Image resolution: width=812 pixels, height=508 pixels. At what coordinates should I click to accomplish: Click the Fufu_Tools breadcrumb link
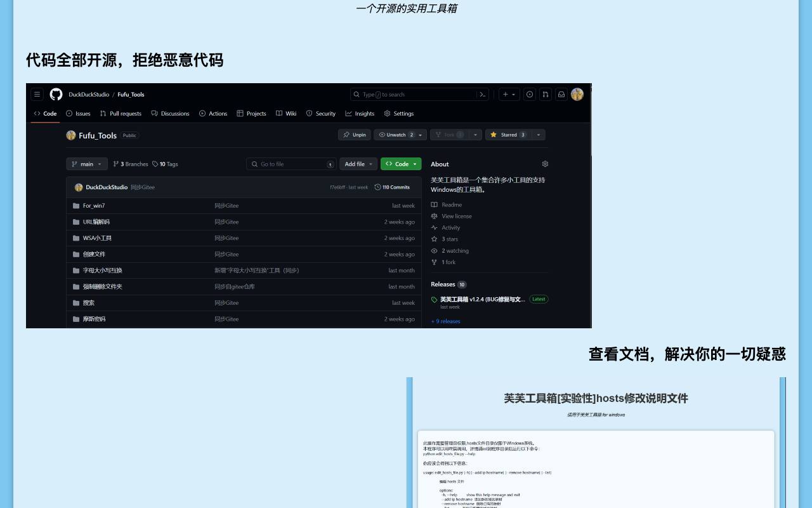pyautogui.click(x=131, y=95)
